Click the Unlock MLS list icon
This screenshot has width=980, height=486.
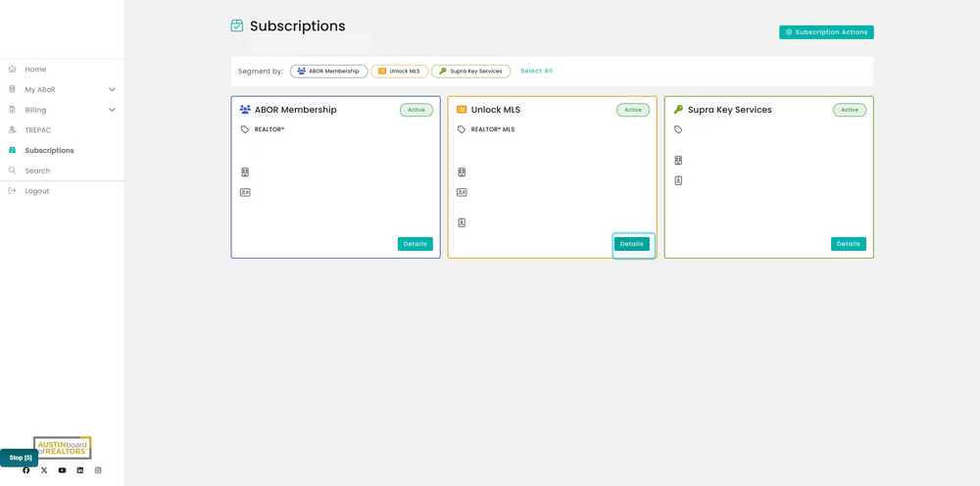tap(462, 110)
